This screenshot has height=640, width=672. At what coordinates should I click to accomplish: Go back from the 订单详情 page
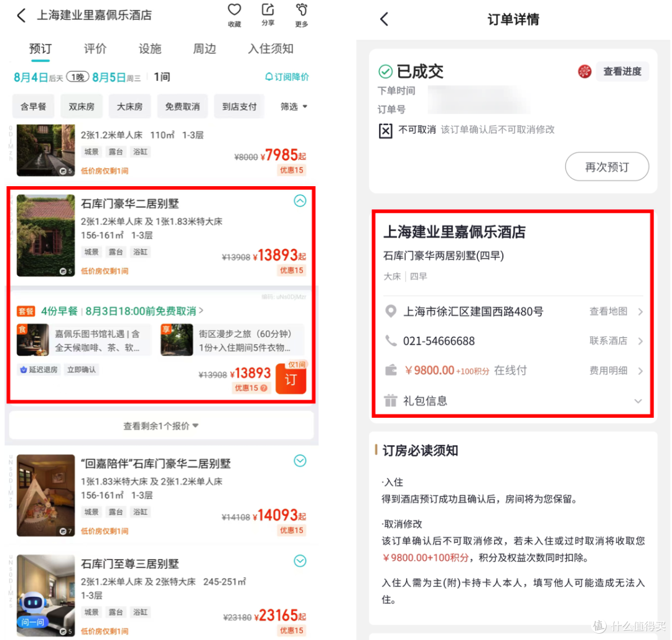pyautogui.click(x=385, y=19)
